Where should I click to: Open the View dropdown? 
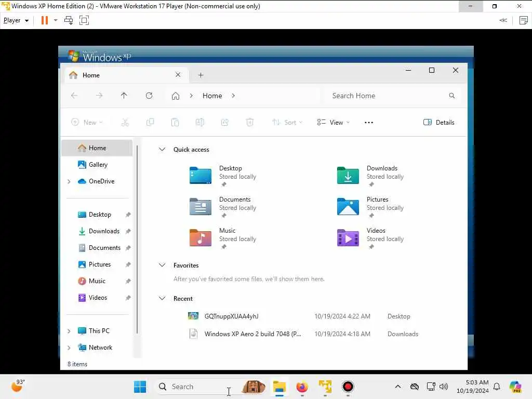tap(333, 123)
